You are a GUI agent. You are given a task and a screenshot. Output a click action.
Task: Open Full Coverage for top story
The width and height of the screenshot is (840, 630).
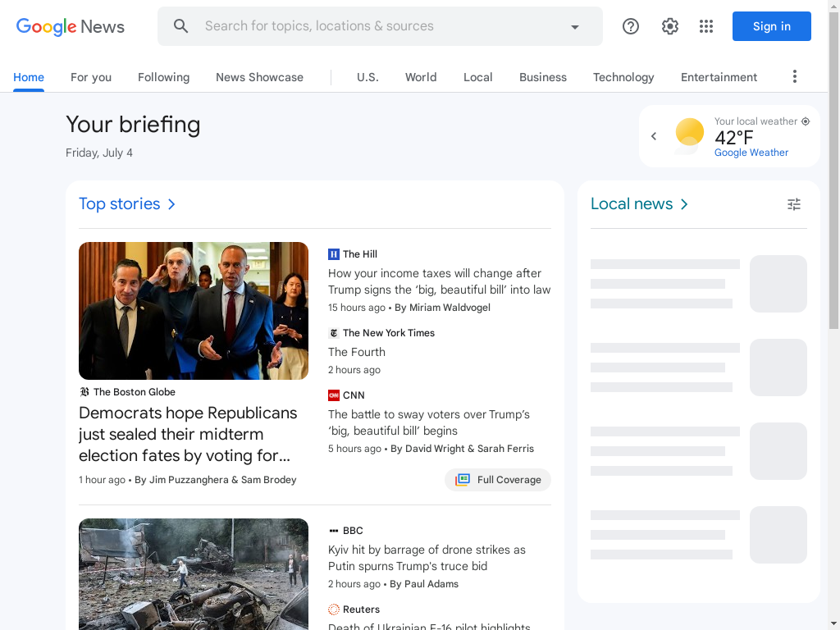coord(498,480)
